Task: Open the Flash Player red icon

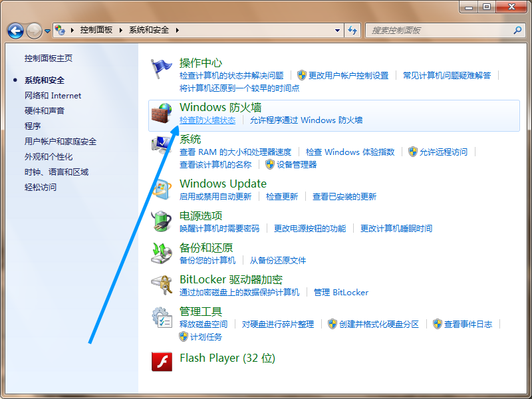Action: (x=162, y=362)
